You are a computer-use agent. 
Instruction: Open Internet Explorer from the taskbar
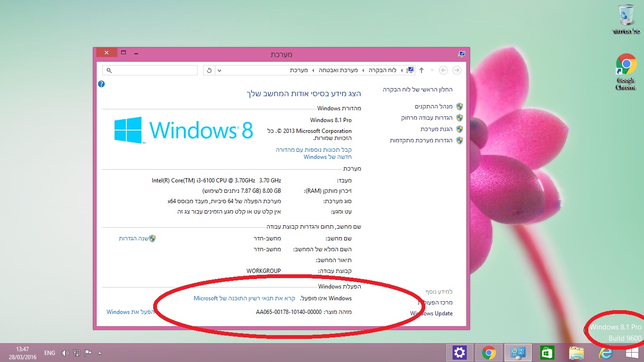tap(604, 353)
